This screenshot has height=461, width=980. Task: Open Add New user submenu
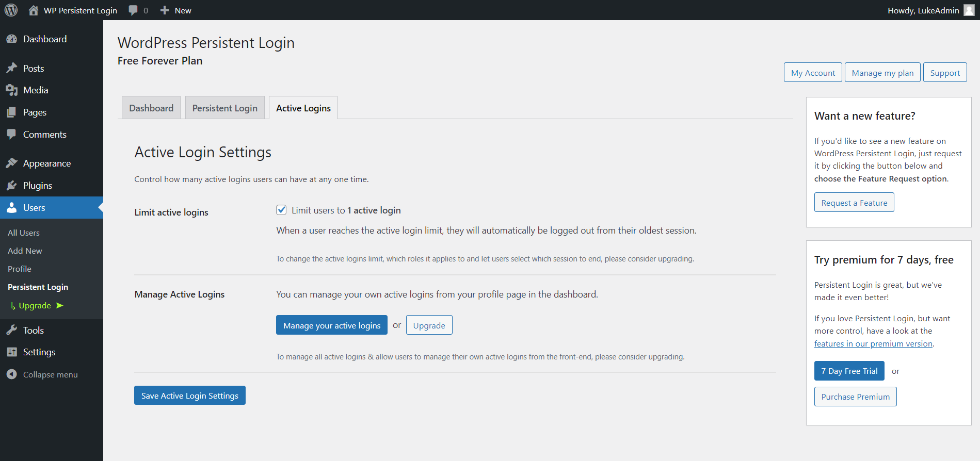point(25,251)
